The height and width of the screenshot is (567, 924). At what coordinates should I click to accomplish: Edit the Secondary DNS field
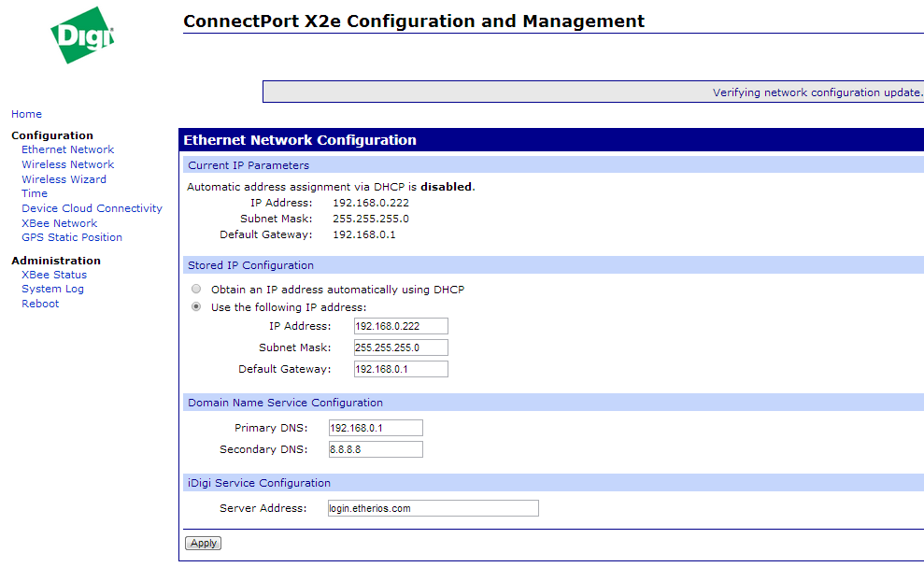376,449
